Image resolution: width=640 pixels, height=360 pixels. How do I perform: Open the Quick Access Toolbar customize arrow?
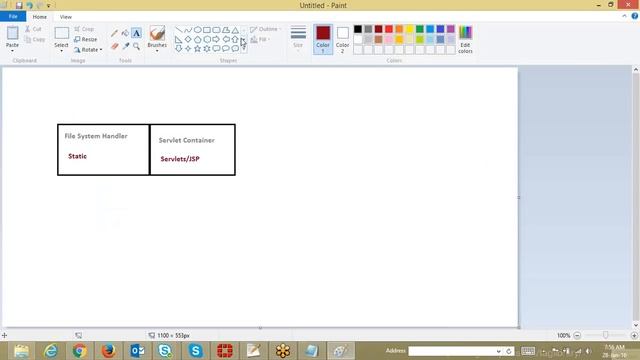[49, 6]
